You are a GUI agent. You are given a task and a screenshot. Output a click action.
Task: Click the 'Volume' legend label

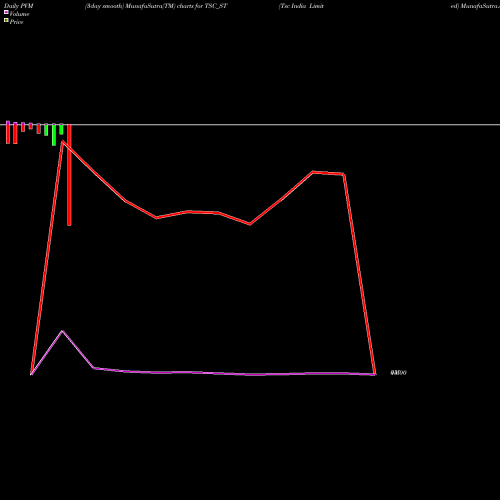tap(19, 14)
